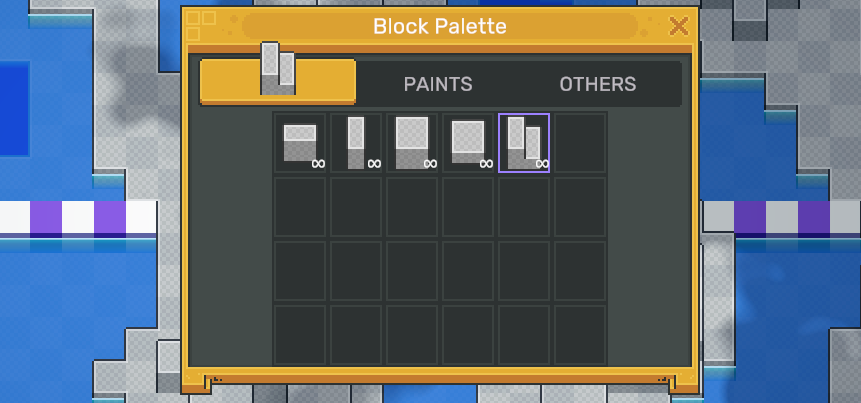This screenshot has height=403, width=861.
Task: Select the square block with thin base
Action: pyautogui.click(x=468, y=143)
